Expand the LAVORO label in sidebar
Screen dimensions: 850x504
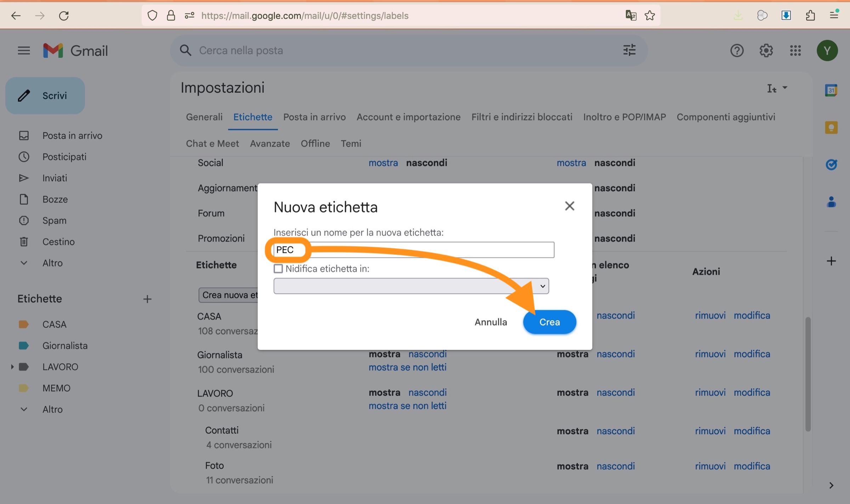(12, 367)
